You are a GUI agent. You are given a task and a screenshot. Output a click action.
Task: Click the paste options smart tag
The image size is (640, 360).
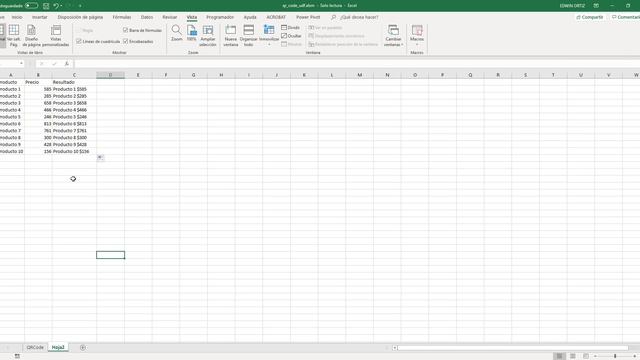click(x=100, y=158)
